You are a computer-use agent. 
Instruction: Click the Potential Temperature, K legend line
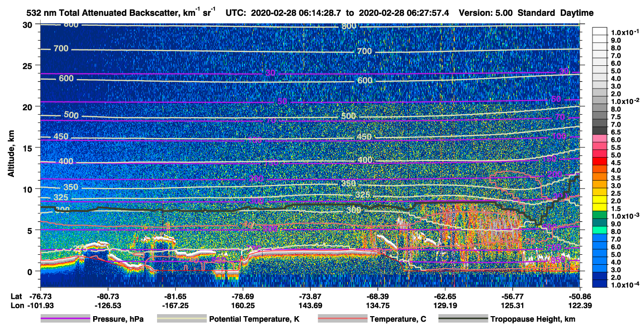coord(181,319)
